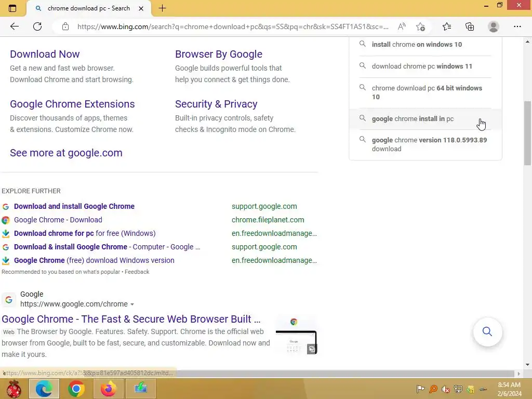
Task: Open the 'Google Chrome Extensions' link
Action: 72,104
